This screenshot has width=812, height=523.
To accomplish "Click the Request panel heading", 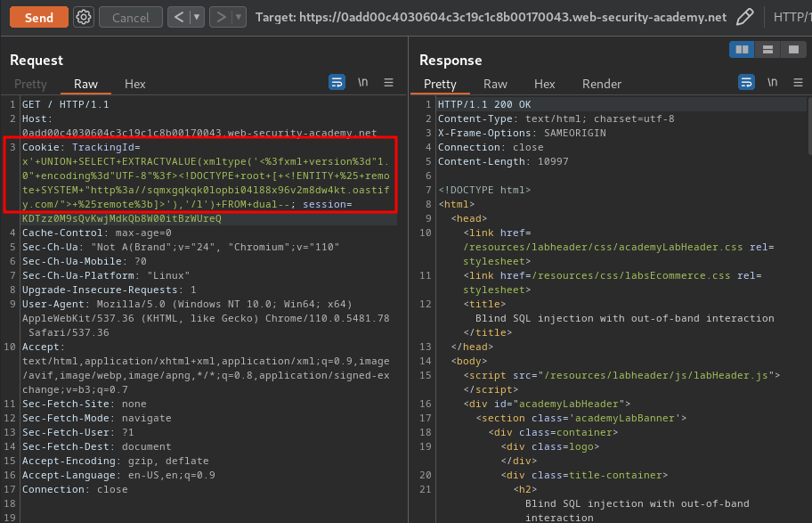I will 37,60.
